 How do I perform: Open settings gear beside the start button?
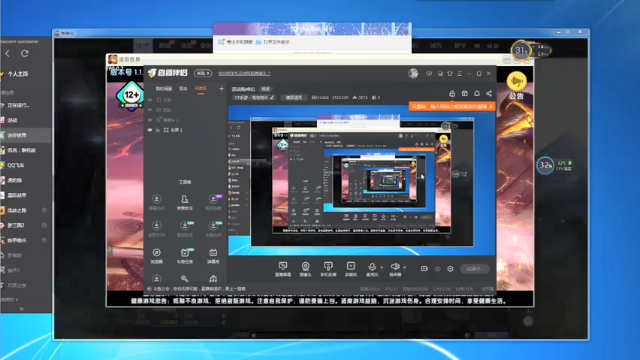click(x=450, y=269)
